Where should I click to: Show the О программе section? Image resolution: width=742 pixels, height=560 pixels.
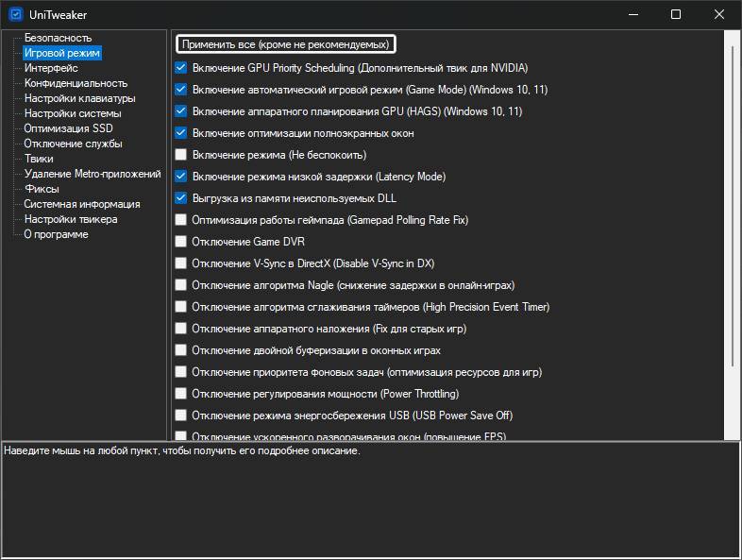click(x=56, y=234)
